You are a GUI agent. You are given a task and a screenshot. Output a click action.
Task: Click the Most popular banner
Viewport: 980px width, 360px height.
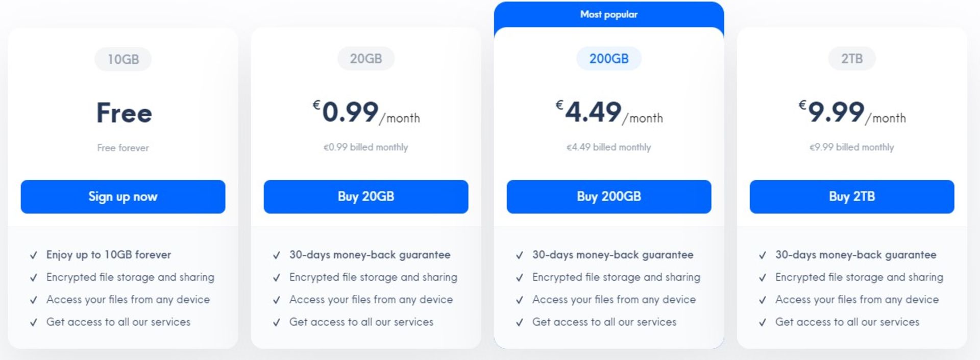(x=609, y=14)
